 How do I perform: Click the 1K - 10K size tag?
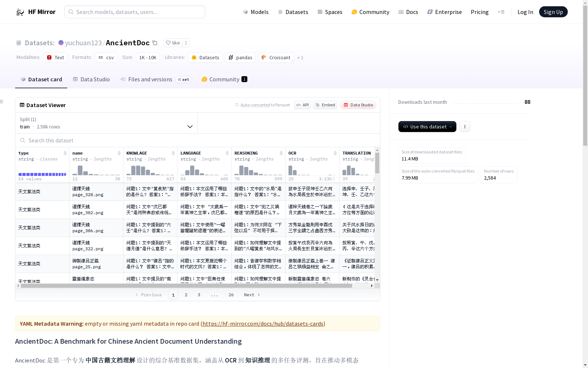(148, 57)
